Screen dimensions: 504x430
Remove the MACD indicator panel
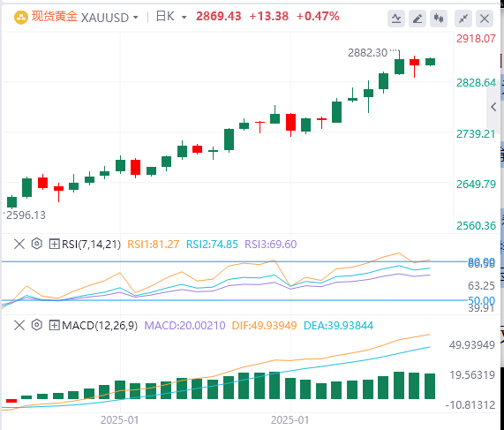coord(19,325)
